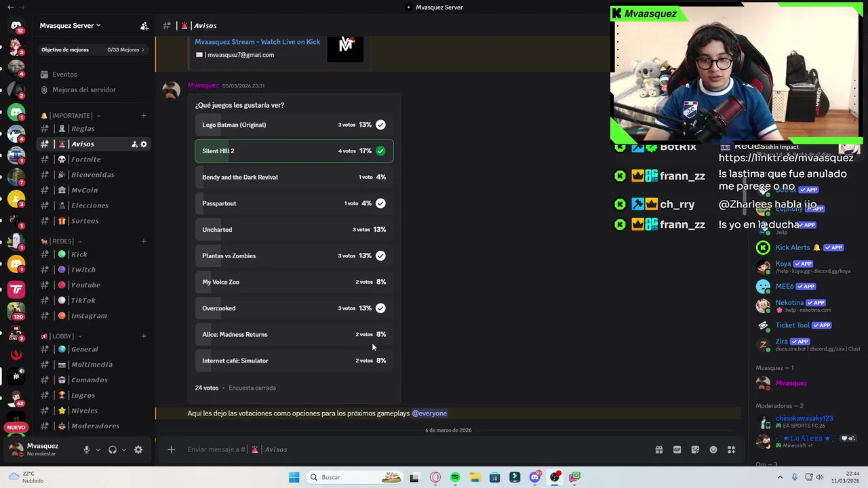Toggle vote check on Plantas vs Zombies
This screenshot has height=488, width=868.
pyautogui.click(x=380, y=256)
